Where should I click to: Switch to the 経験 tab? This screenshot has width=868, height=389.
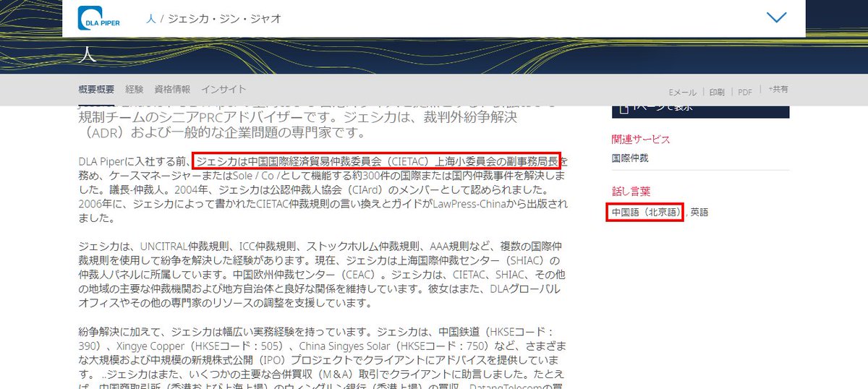coord(134,90)
